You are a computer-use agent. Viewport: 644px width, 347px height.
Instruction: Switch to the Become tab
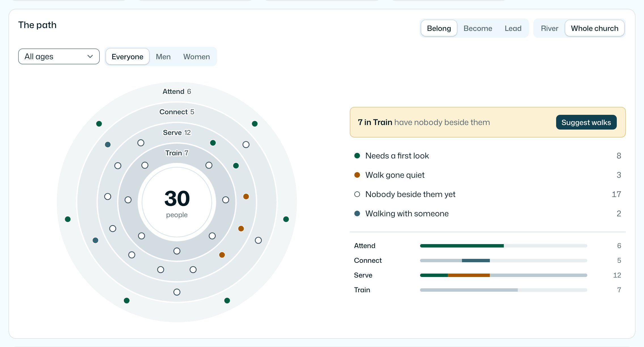tap(478, 28)
